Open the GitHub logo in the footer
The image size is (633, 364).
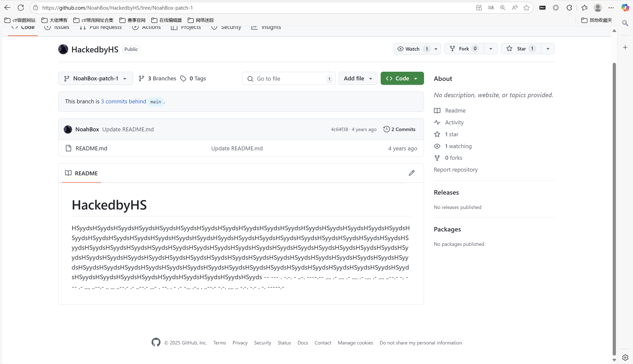coord(156,342)
